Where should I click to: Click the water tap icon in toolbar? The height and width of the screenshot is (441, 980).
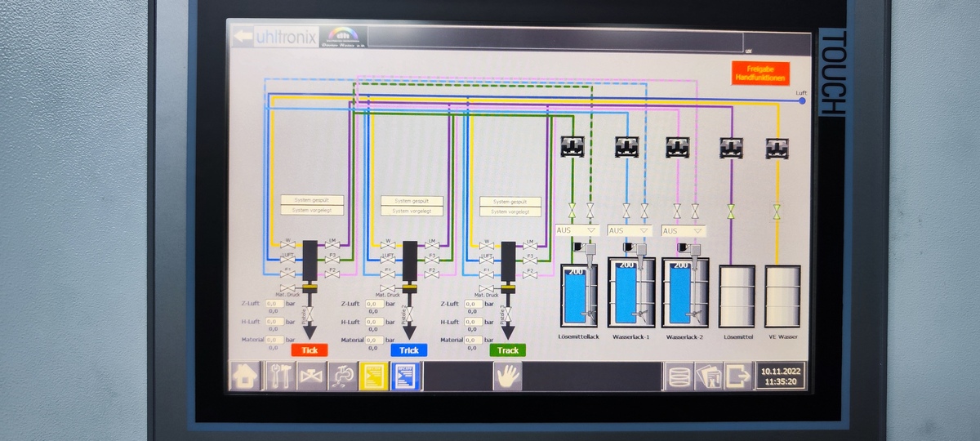pos(343,376)
